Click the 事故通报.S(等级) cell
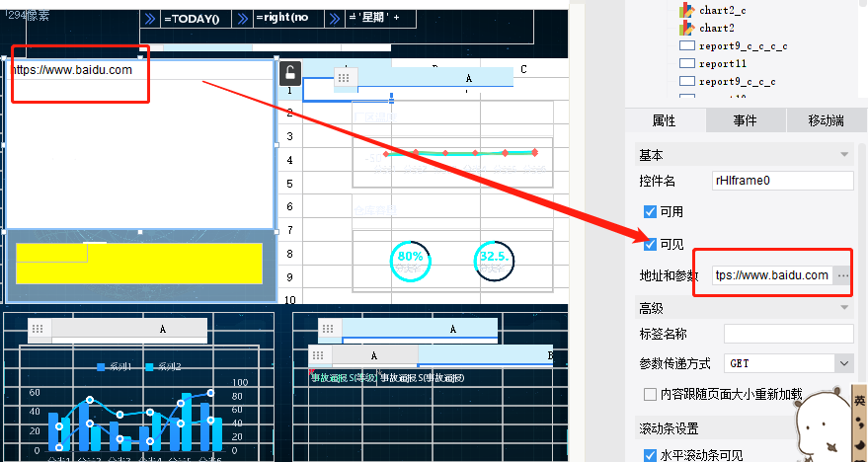 [344, 378]
